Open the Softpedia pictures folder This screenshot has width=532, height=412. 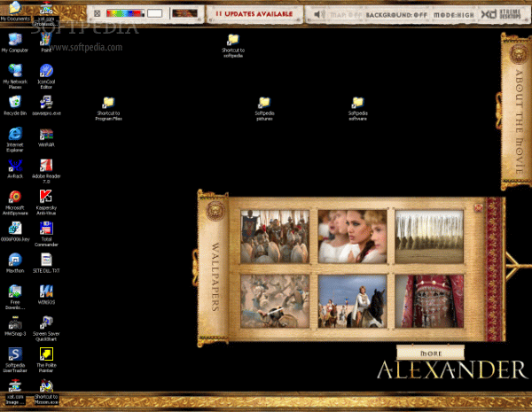[x=264, y=109]
